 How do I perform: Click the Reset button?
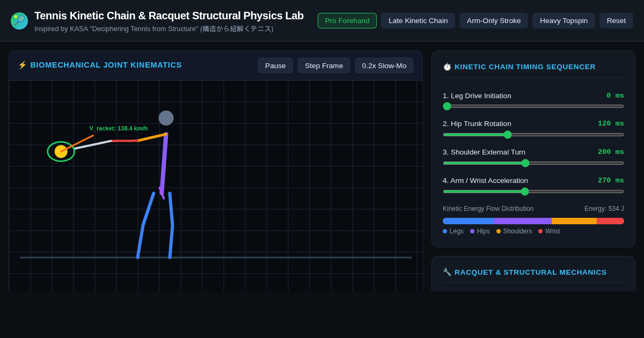tap(616, 21)
